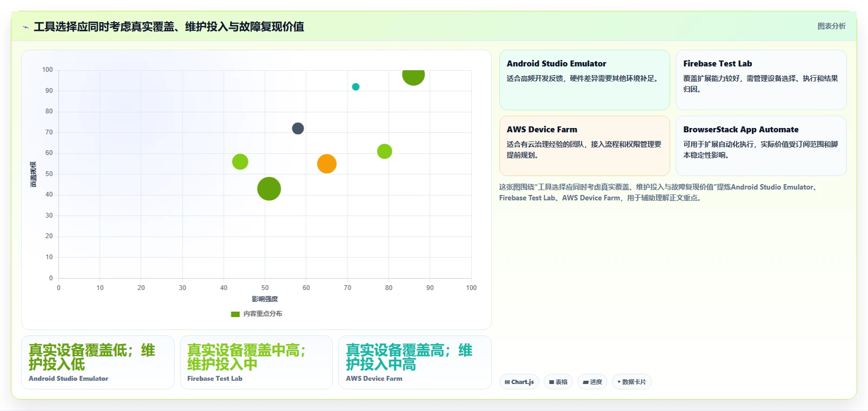Open the AWS Device Farm card
868x411 pixels.
point(585,146)
